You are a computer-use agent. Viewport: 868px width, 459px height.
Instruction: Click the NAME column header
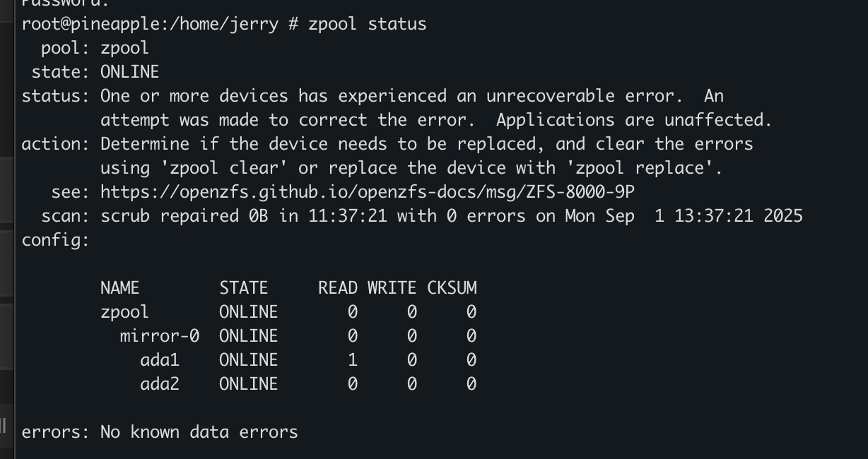[x=119, y=288]
